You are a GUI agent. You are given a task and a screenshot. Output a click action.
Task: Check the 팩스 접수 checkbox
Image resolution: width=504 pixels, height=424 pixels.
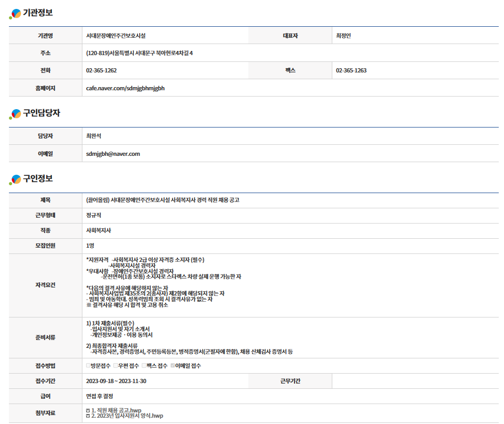pyautogui.click(x=143, y=366)
